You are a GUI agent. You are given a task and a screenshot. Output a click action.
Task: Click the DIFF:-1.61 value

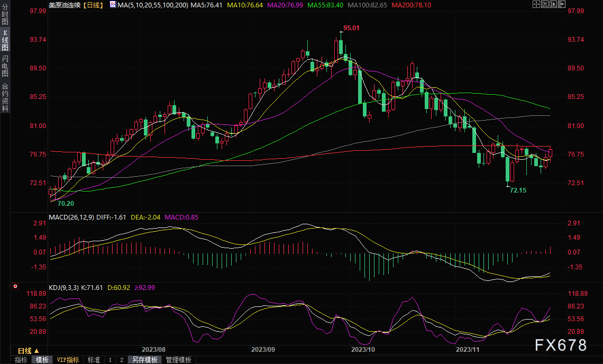click(x=111, y=217)
